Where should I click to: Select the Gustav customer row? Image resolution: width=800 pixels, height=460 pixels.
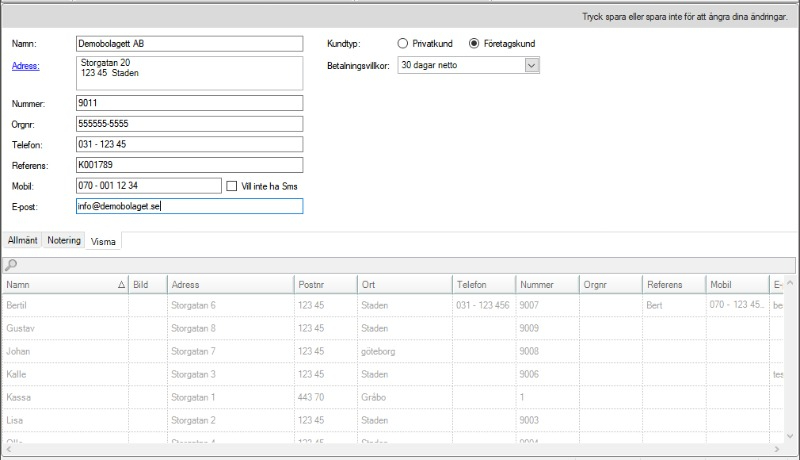tap(393, 328)
